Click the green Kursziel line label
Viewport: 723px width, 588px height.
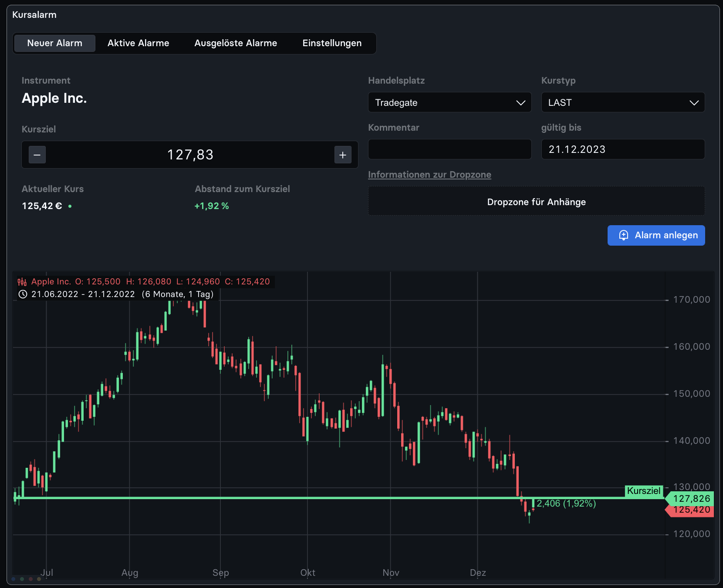click(x=644, y=491)
